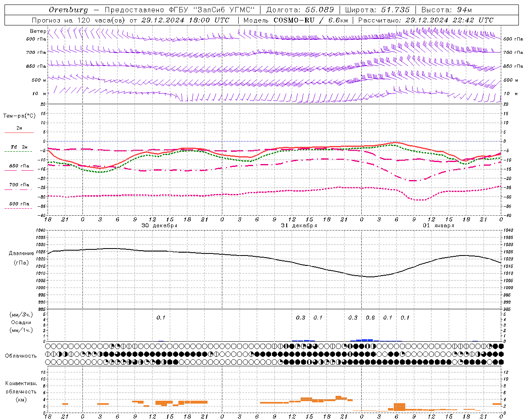The image size is (525, 420).
Task: Click the Ветер wind panel label
Action: (x=38, y=31)
